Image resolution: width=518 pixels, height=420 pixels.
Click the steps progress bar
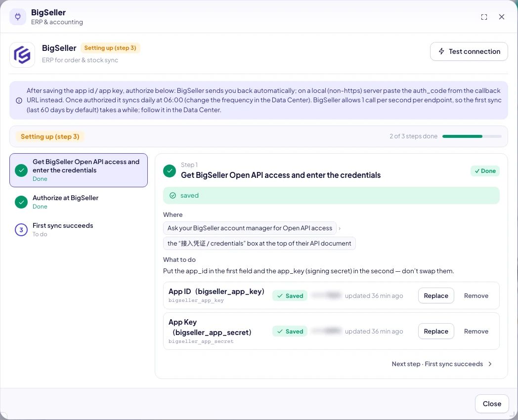(x=472, y=136)
